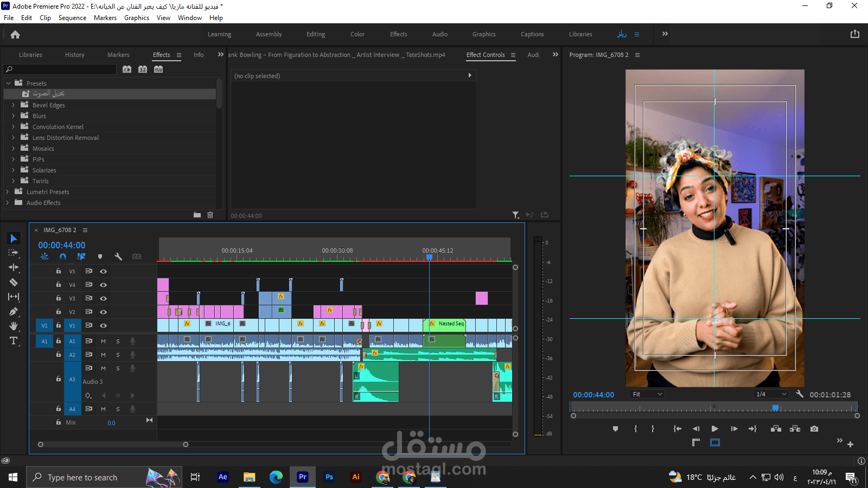Click the Home icon
868x488 pixels.
click(x=15, y=35)
